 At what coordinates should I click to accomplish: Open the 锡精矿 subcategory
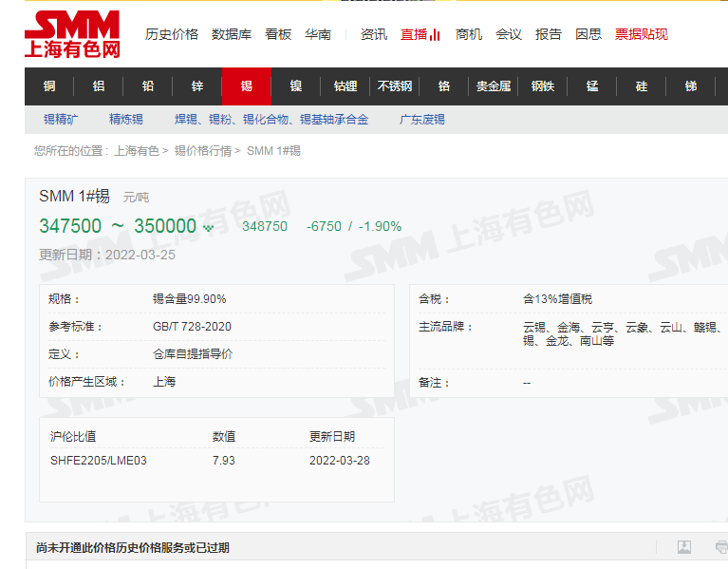pyautogui.click(x=61, y=120)
